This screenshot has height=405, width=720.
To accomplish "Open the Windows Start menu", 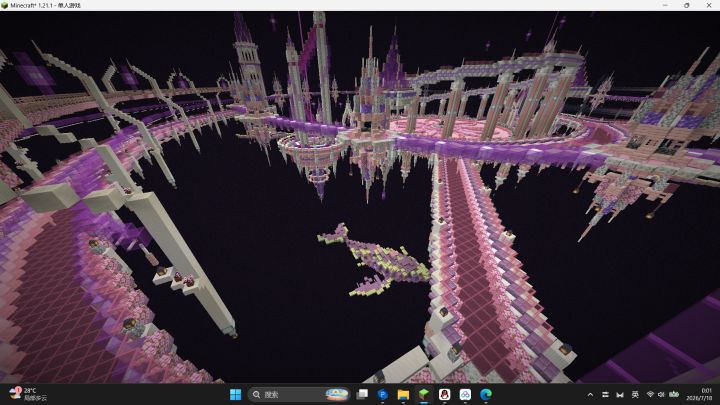I will (236, 394).
